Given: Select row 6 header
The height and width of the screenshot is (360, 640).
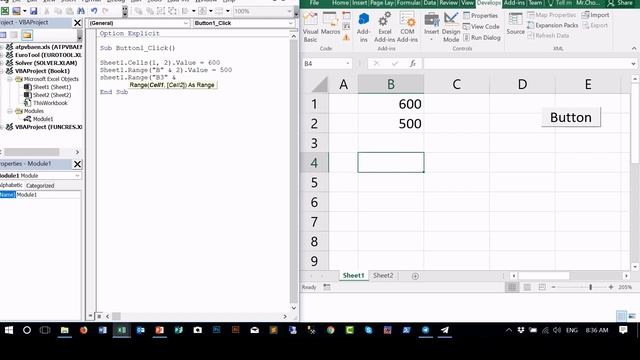Looking at the screenshot, I should [314, 202].
